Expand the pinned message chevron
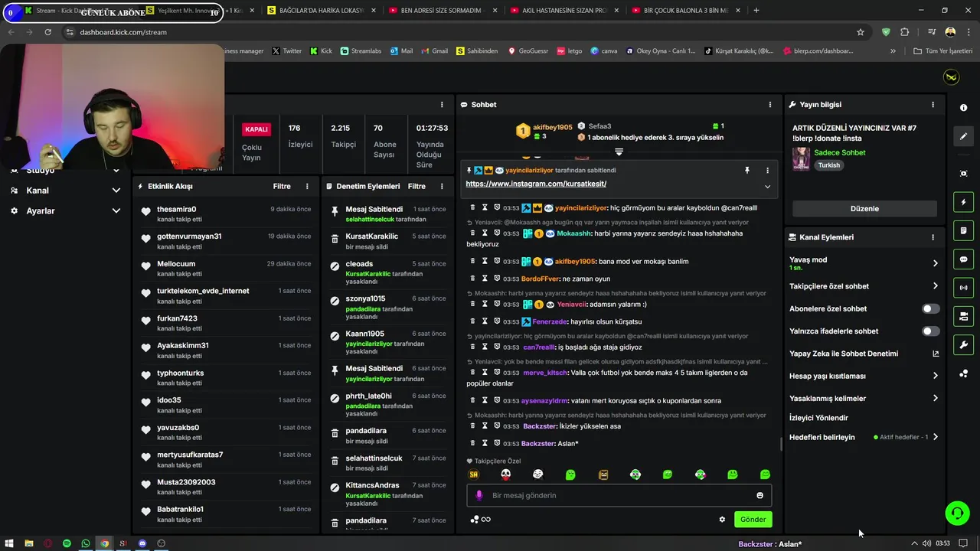 coord(767,186)
